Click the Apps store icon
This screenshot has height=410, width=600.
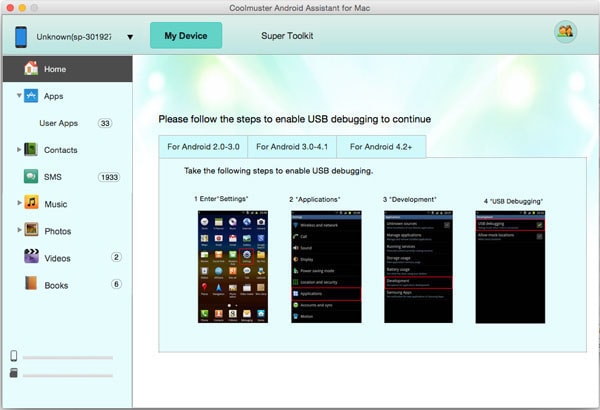coord(31,95)
